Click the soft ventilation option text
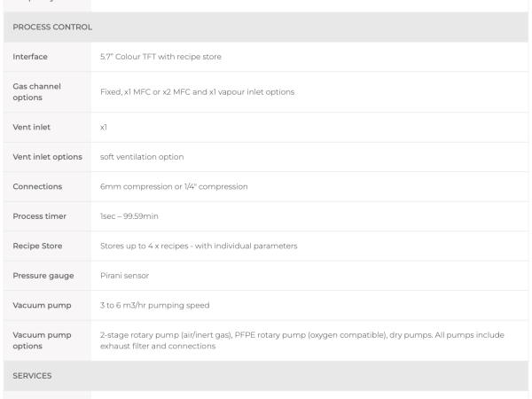Viewport: 532px width, 399px height. point(142,157)
